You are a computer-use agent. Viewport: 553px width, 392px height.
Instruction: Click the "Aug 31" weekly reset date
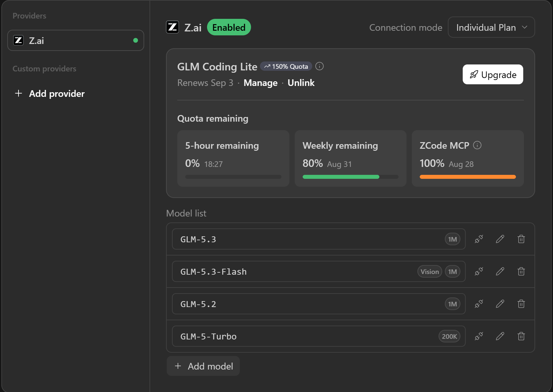click(339, 164)
